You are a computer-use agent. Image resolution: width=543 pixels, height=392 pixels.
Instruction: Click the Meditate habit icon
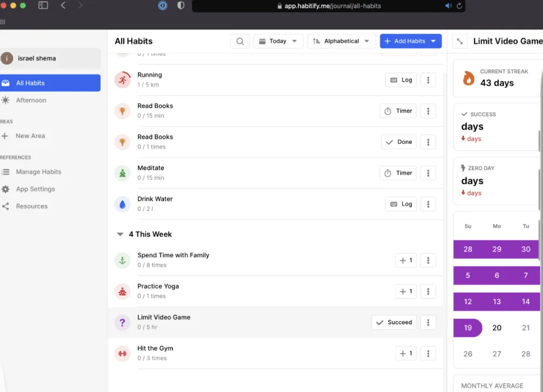point(123,173)
